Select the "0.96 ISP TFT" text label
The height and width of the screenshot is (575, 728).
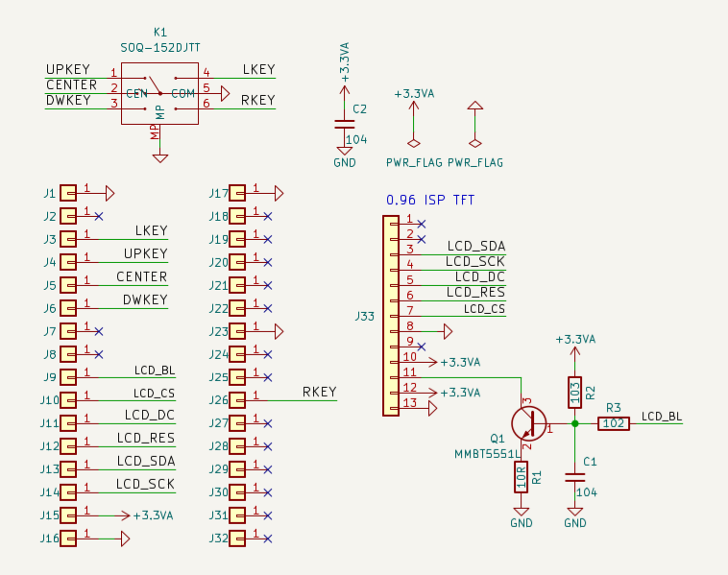point(429,201)
